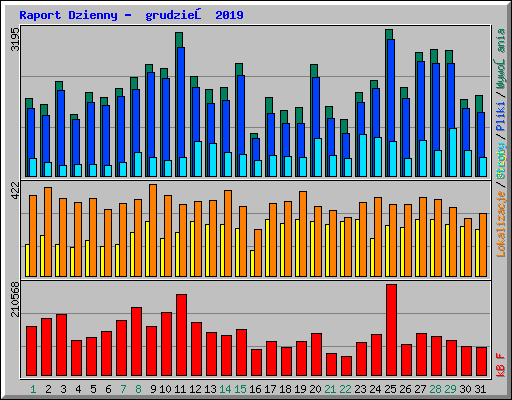512x400 pixels.
Task: Click day label 17 on the x-axis
Action: (270, 389)
